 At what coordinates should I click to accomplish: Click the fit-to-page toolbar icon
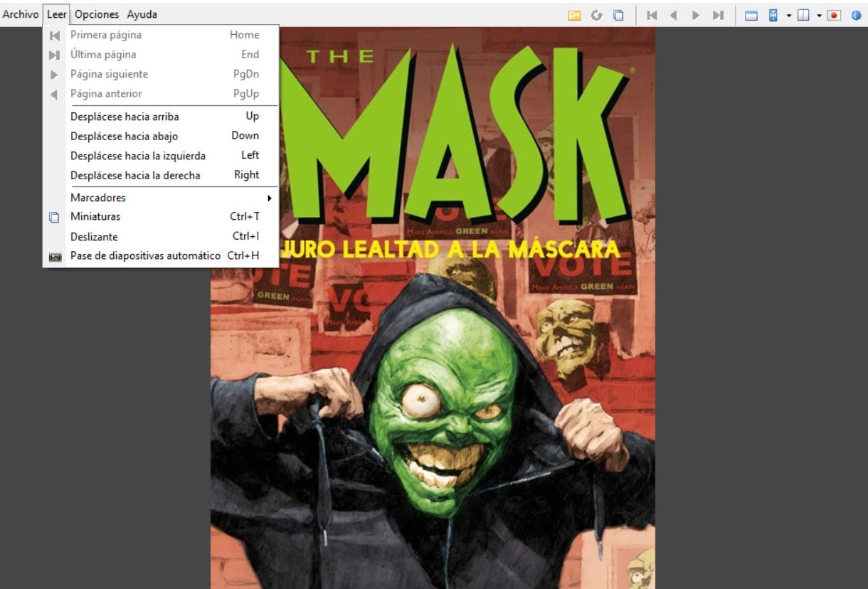pos(773,15)
